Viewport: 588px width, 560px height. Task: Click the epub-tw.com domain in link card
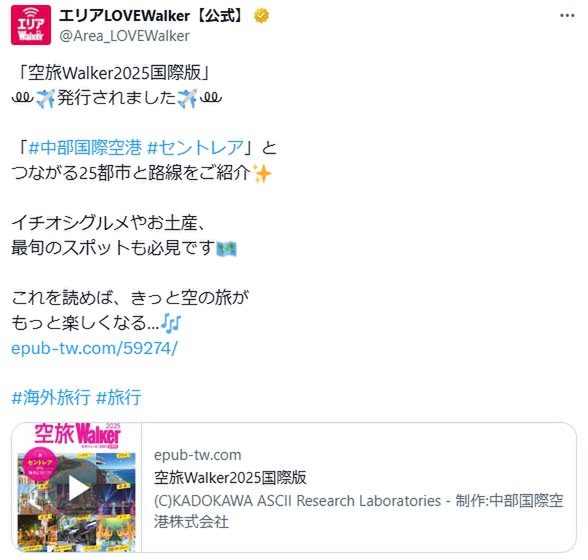point(197,455)
